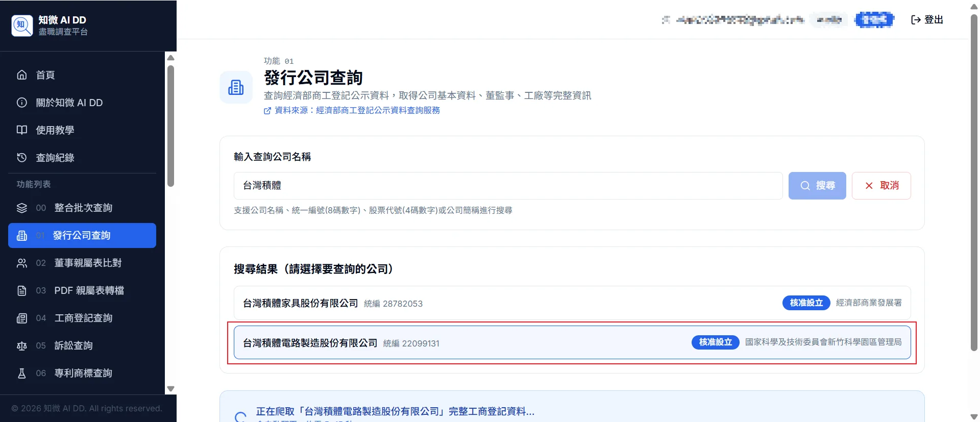
Task: Click the external link icon before 資料來源
Action: 267,111
